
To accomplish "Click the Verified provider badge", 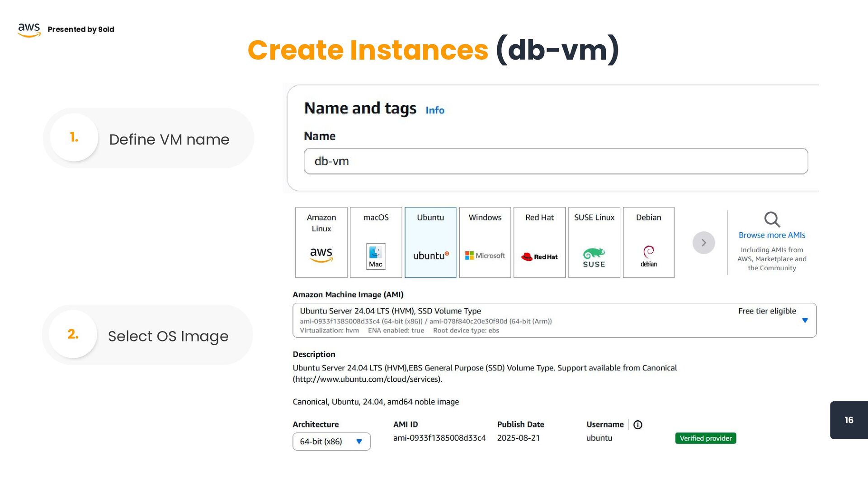I will (x=705, y=438).
